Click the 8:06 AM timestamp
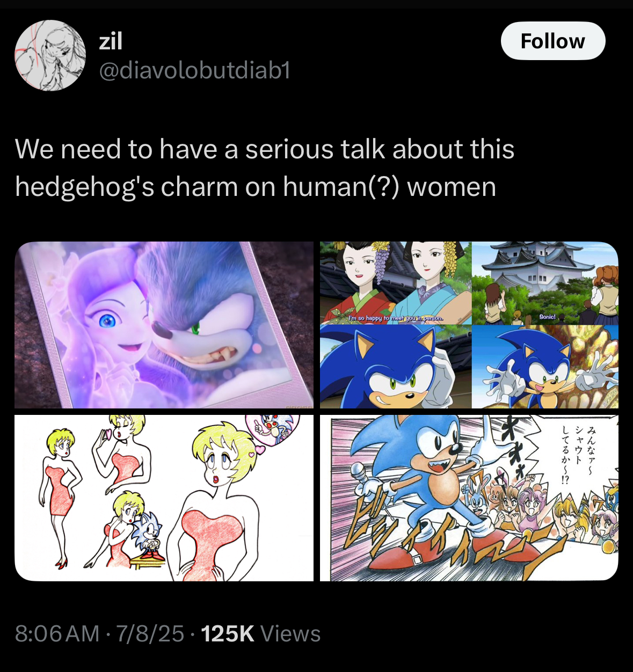 (57, 633)
